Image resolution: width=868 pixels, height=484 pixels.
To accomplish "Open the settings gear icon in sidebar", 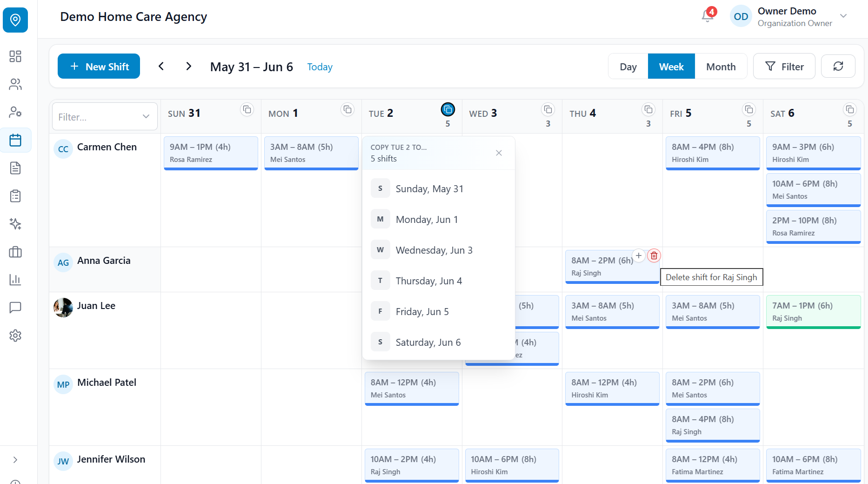I will click(x=15, y=336).
